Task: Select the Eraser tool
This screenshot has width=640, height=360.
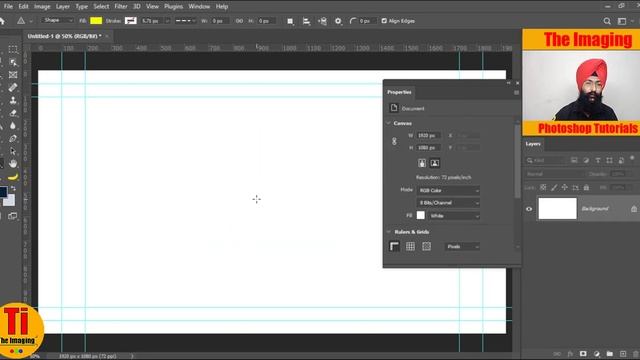Action: [x=13, y=113]
